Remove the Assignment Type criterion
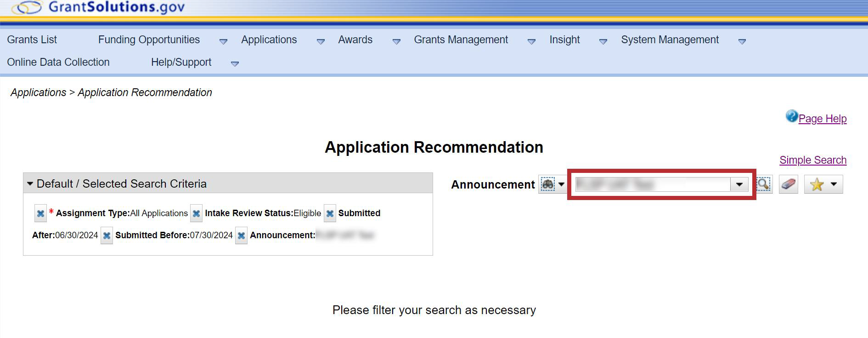Screen dimensions: 868x338 tap(40, 213)
